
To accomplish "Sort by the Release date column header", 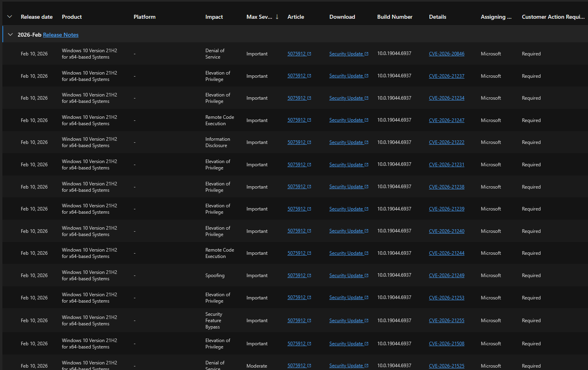I will [37, 17].
